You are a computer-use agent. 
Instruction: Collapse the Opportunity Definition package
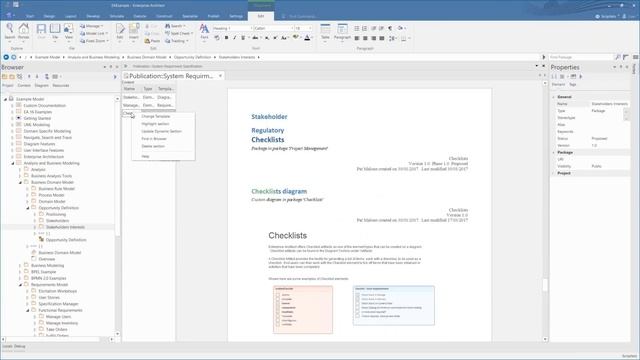28,208
